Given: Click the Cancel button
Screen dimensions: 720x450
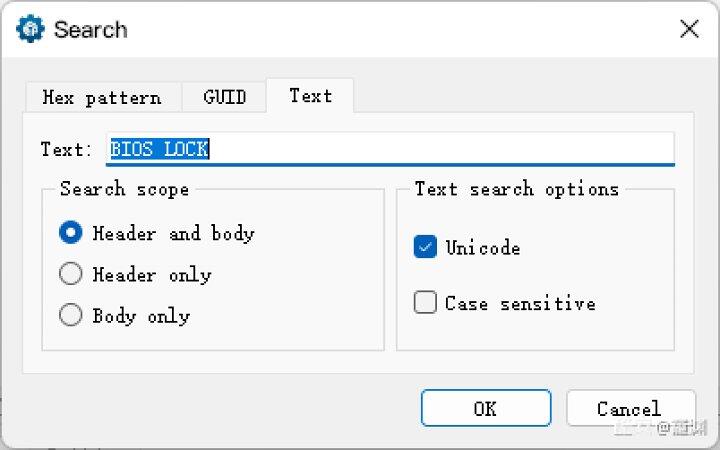Looking at the screenshot, I should [630, 408].
